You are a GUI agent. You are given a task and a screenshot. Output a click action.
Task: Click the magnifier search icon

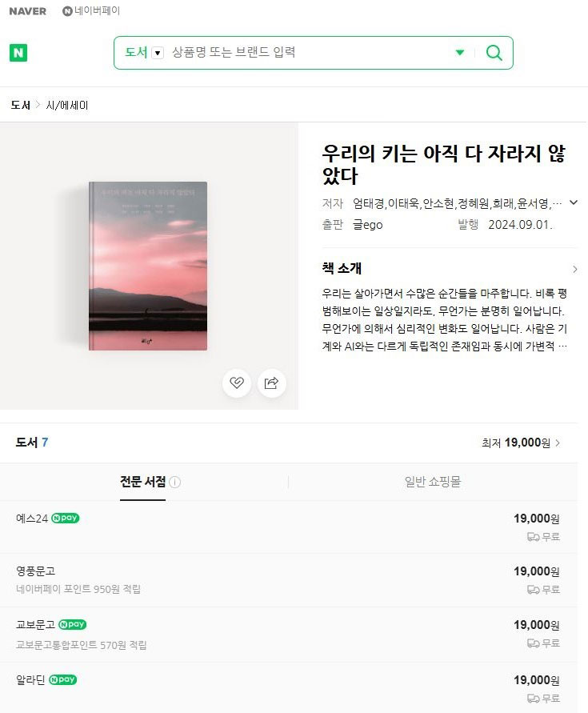tap(494, 53)
